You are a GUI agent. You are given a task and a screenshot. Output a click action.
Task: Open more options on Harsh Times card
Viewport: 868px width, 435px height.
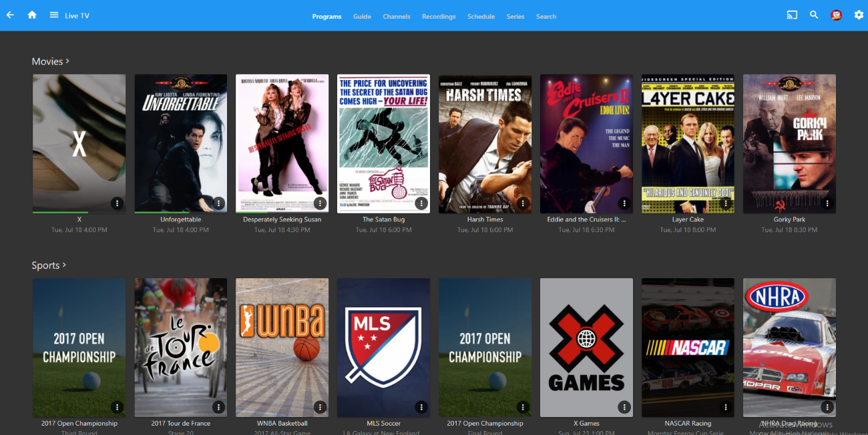pos(523,203)
